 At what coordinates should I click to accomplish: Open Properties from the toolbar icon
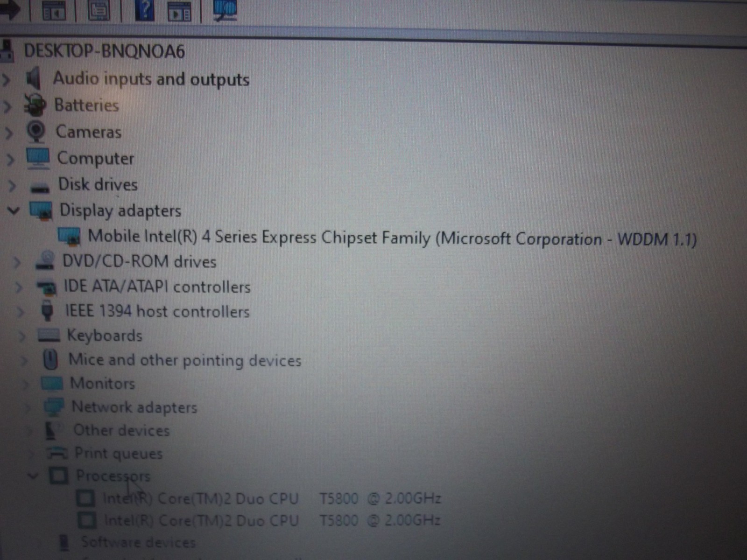99,10
